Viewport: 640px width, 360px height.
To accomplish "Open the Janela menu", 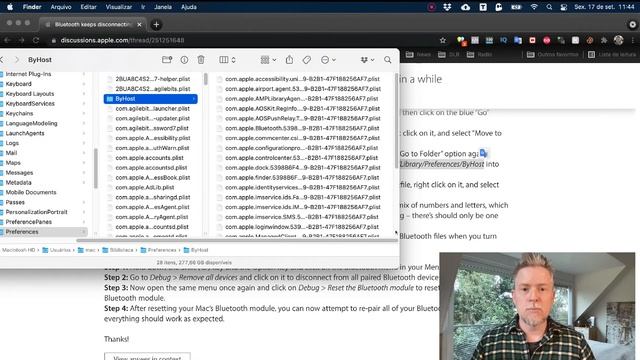I will coord(163,7).
